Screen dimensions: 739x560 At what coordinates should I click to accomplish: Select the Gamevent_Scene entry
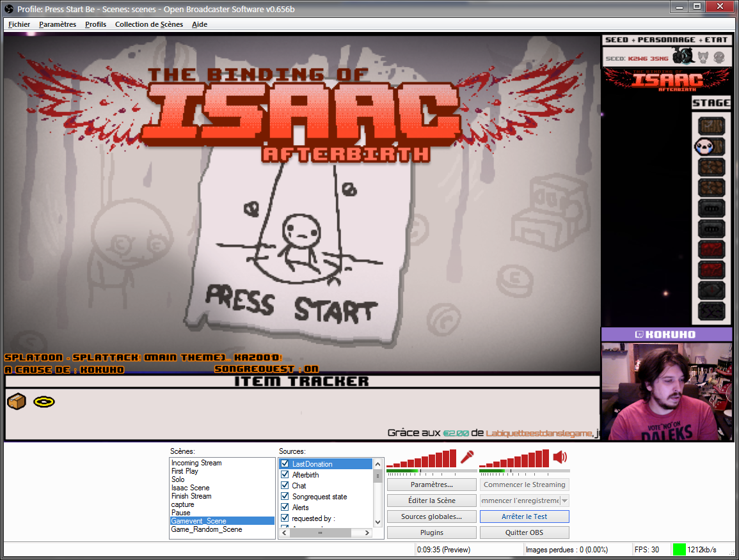click(x=222, y=521)
